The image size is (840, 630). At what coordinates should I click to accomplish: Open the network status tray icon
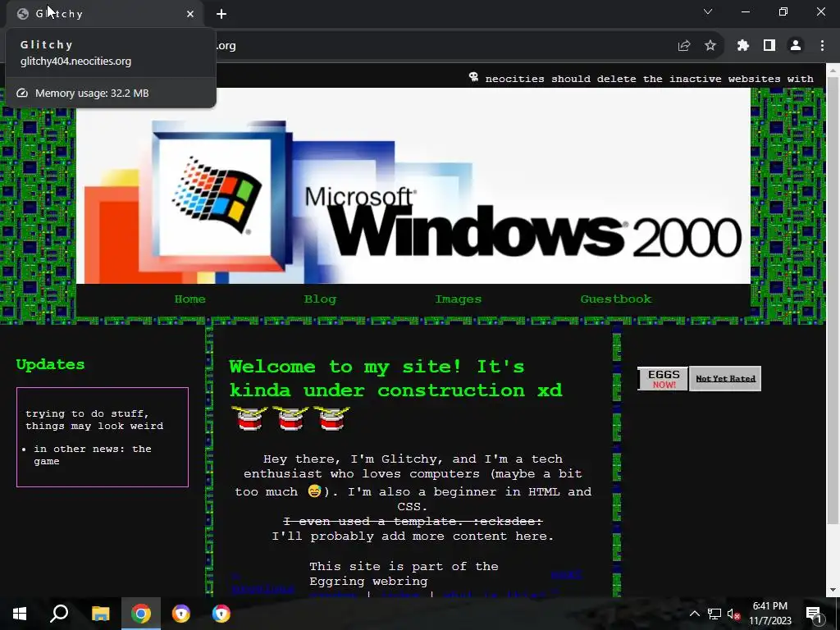click(x=714, y=614)
